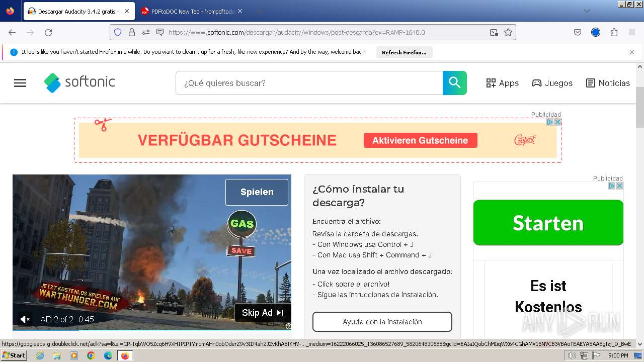
Task: Open the Noticias section
Action: point(608,83)
